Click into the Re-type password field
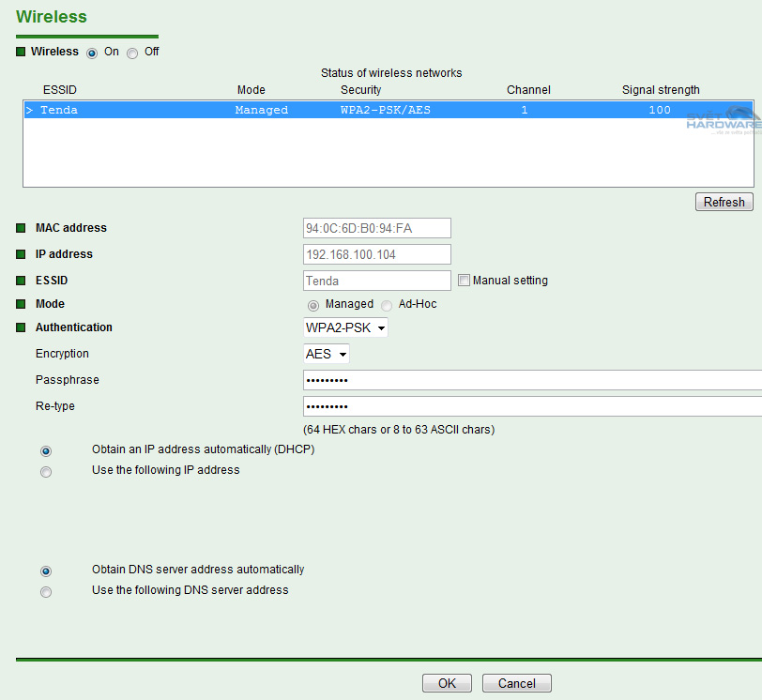This screenshot has width=762, height=700. (x=531, y=406)
